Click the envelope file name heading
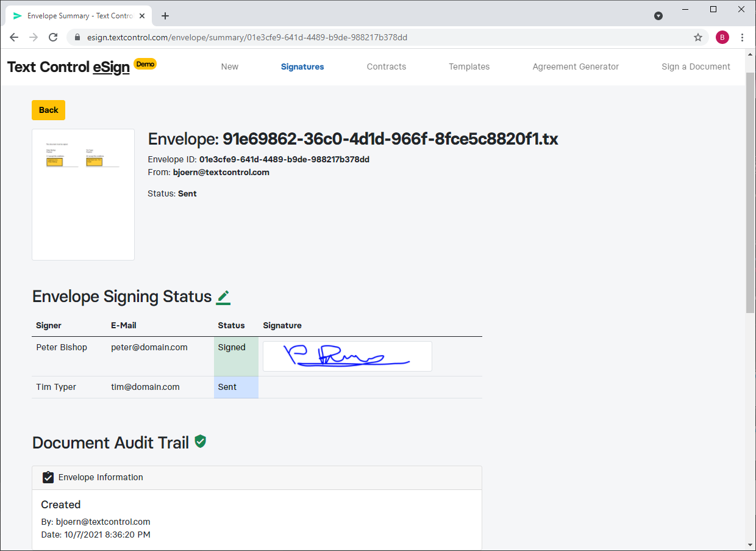 pyautogui.click(x=353, y=139)
